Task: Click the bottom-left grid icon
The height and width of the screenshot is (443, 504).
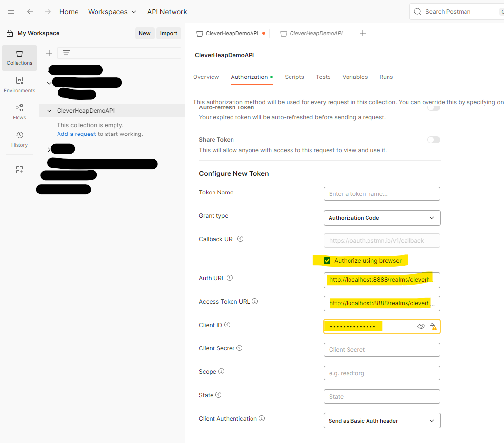Action: [19, 170]
